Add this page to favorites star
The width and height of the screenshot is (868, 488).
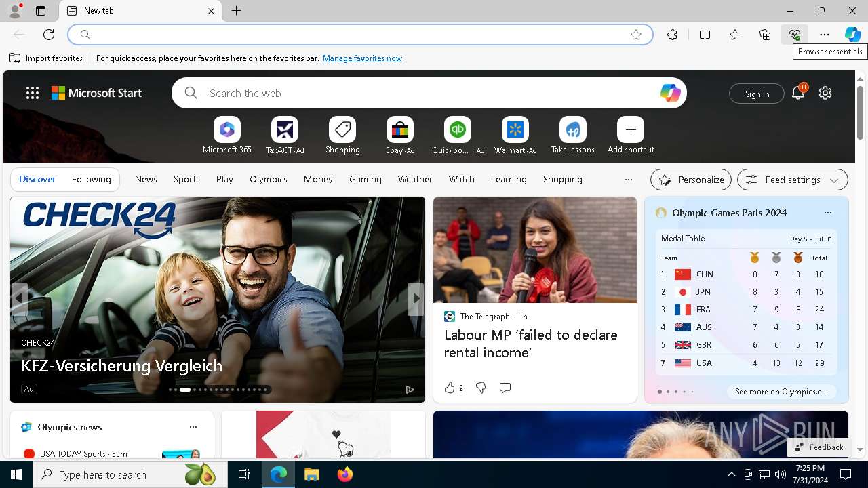click(x=636, y=35)
